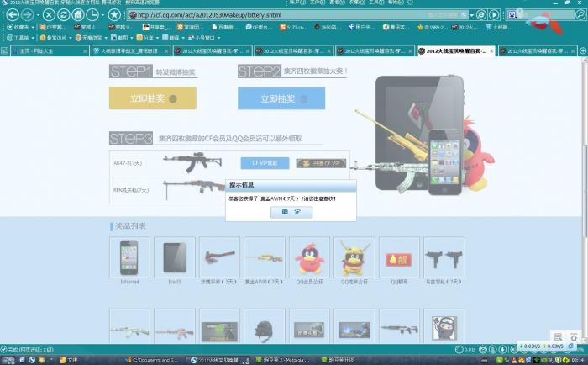Open dropdown arrow after the Forward button

38,15
